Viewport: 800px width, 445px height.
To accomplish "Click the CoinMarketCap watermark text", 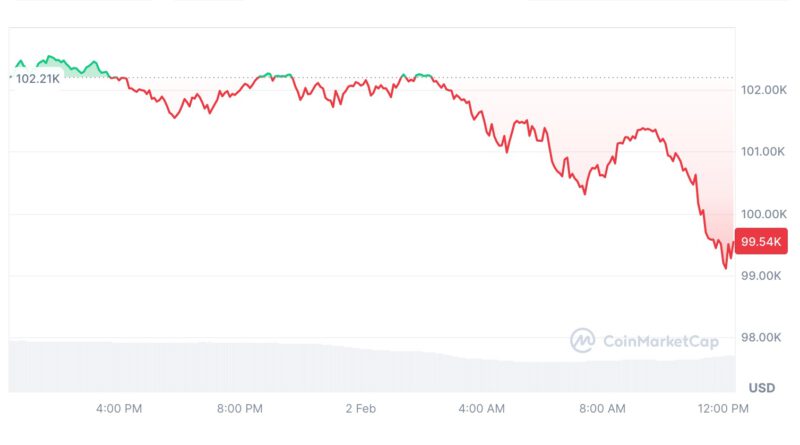I will (x=660, y=341).
